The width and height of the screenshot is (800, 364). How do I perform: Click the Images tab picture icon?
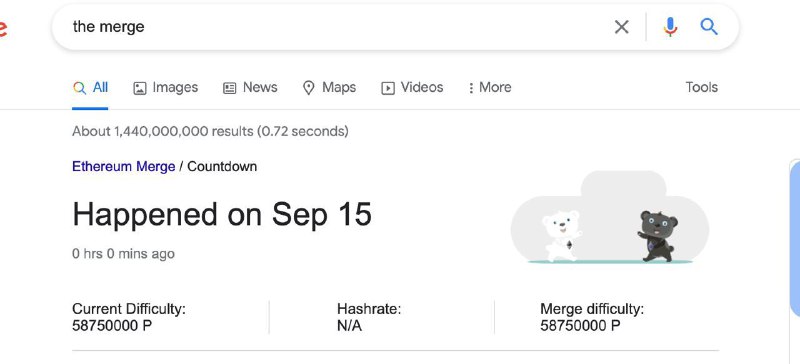[x=140, y=88]
